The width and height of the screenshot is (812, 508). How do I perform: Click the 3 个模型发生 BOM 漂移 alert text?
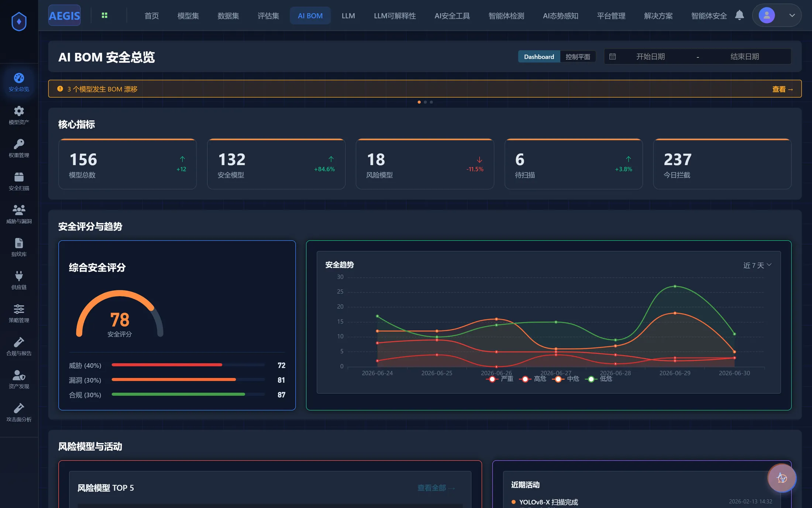[x=102, y=89]
